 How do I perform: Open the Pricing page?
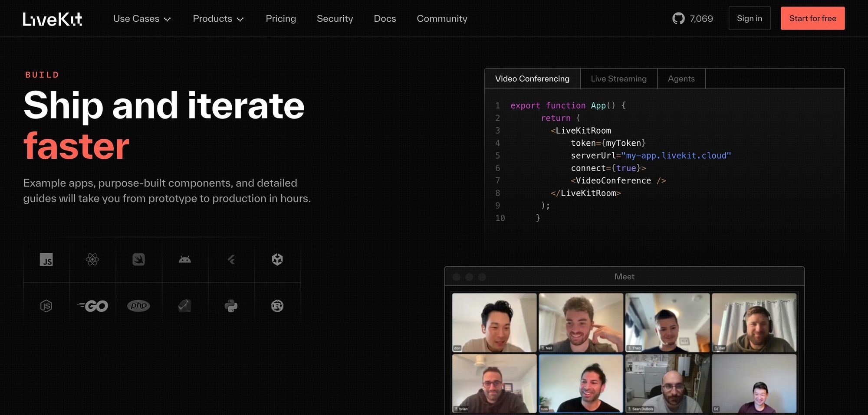[281, 19]
